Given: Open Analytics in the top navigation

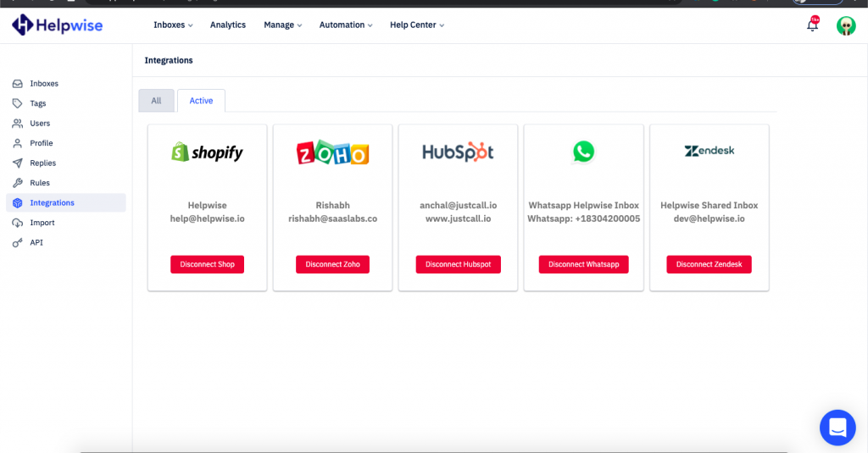Looking at the screenshot, I should coord(228,25).
